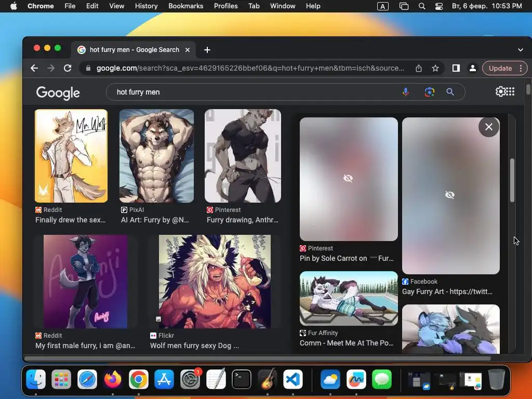The width and height of the screenshot is (532, 399).
Task: Open Launchpad from the Dock
Action: pyautogui.click(x=61, y=379)
